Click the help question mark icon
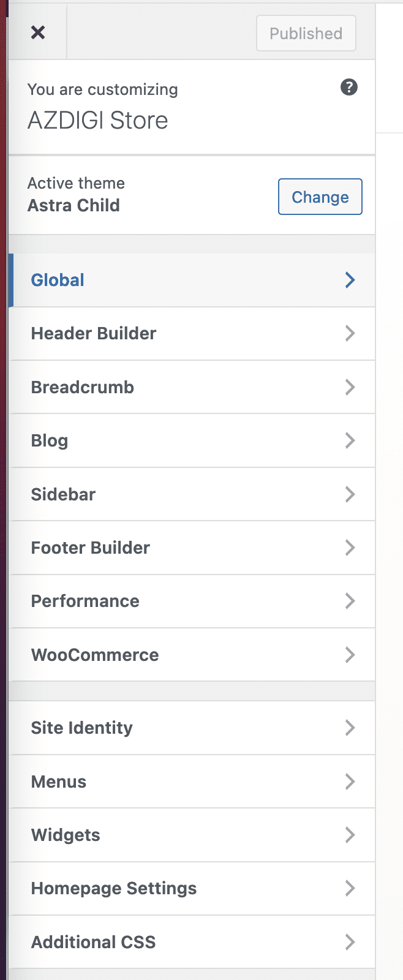 (349, 88)
